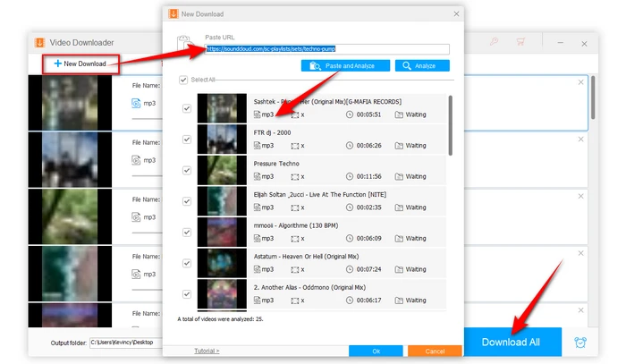Click the resolution icon in FTR dj - 2000 row

(x=294, y=146)
